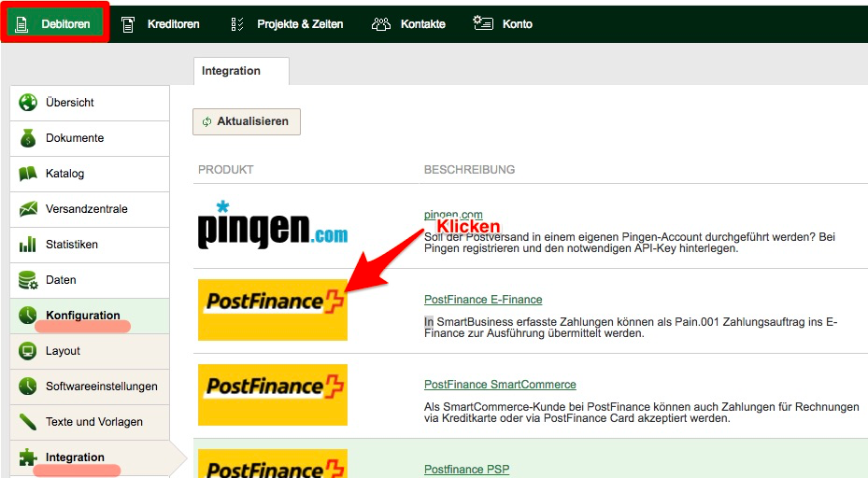Click the pingen description text about API-Key
The image size is (868, 478).
tap(630, 243)
